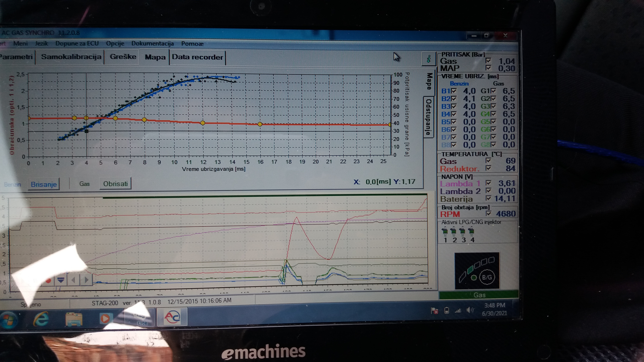Toggle the B3 benzin injector checkbox
This screenshot has height=362, width=644.
click(x=454, y=106)
